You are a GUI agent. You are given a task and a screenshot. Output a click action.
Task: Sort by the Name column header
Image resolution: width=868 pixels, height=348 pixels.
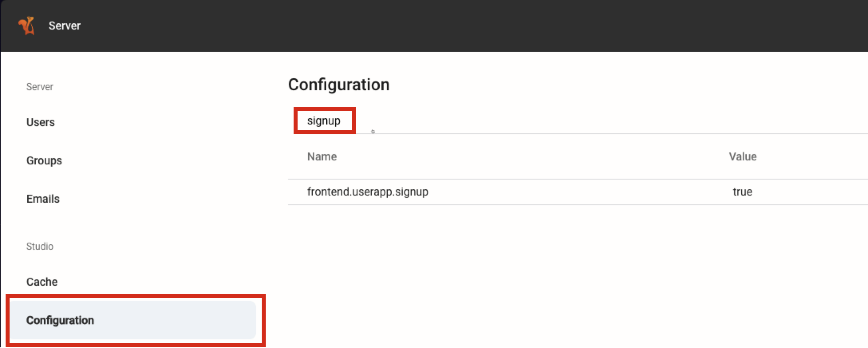[322, 156]
